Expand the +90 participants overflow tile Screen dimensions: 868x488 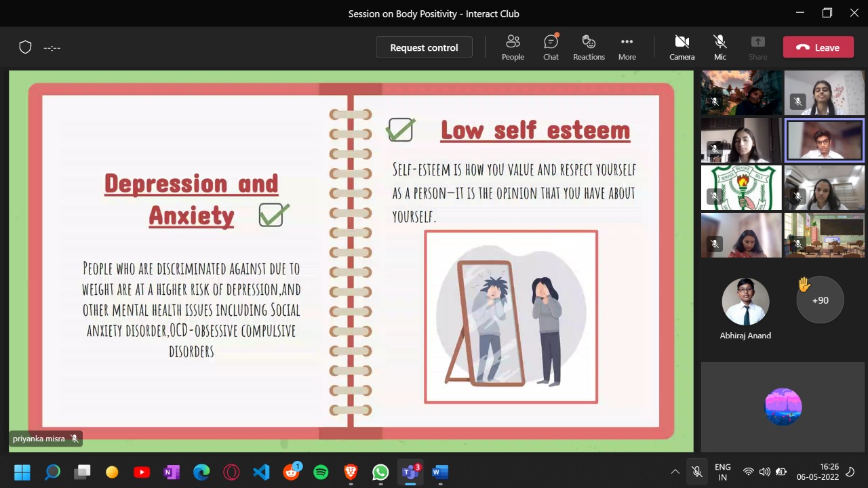tap(820, 300)
